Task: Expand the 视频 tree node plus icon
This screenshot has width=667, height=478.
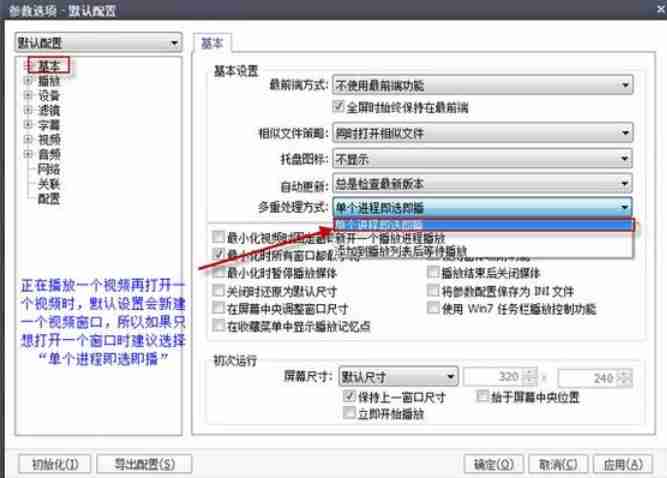Action: pyautogui.click(x=28, y=139)
